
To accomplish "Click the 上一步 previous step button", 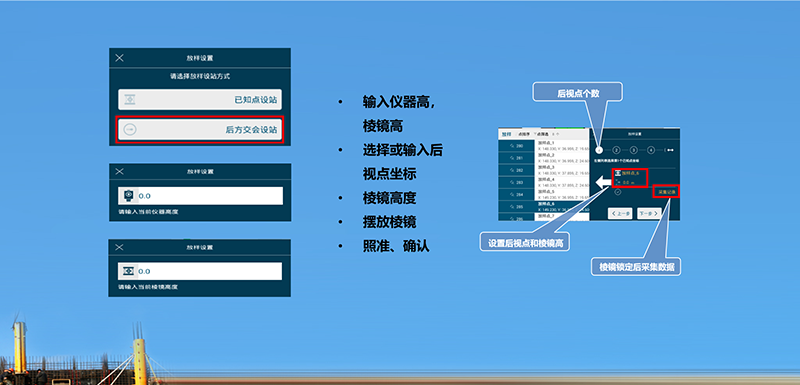I will pos(620,213).
